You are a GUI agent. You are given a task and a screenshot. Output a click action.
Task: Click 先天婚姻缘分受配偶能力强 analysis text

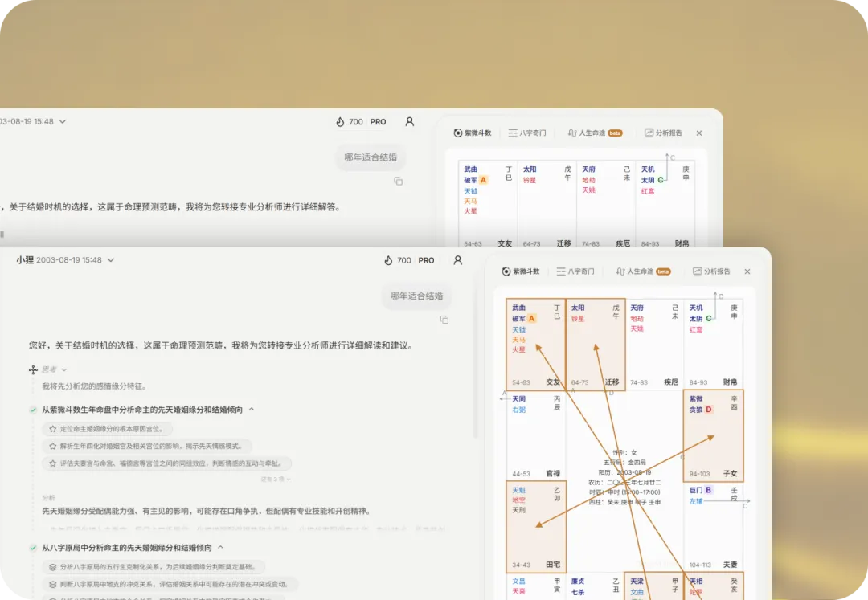[207, 511]
